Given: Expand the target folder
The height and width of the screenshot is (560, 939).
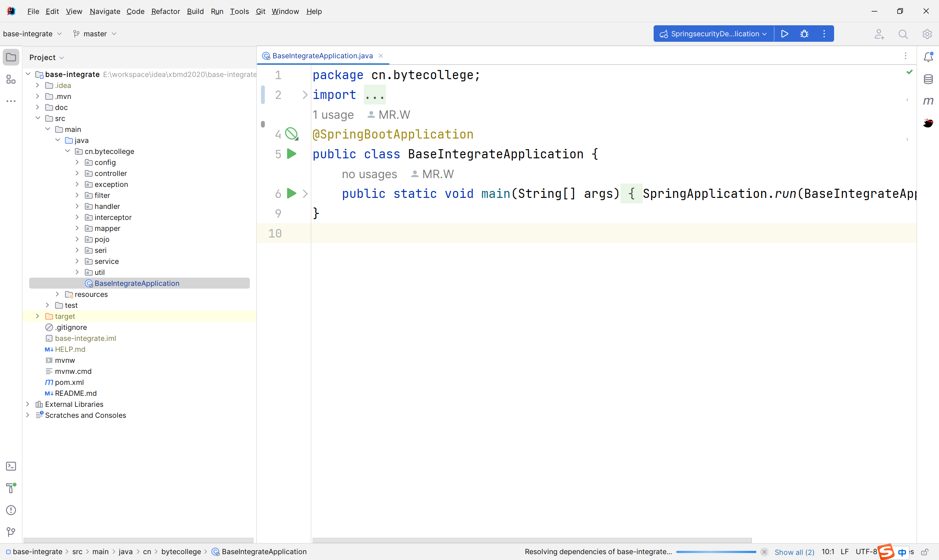Looking at the screenshot, I should coord(37,316).
